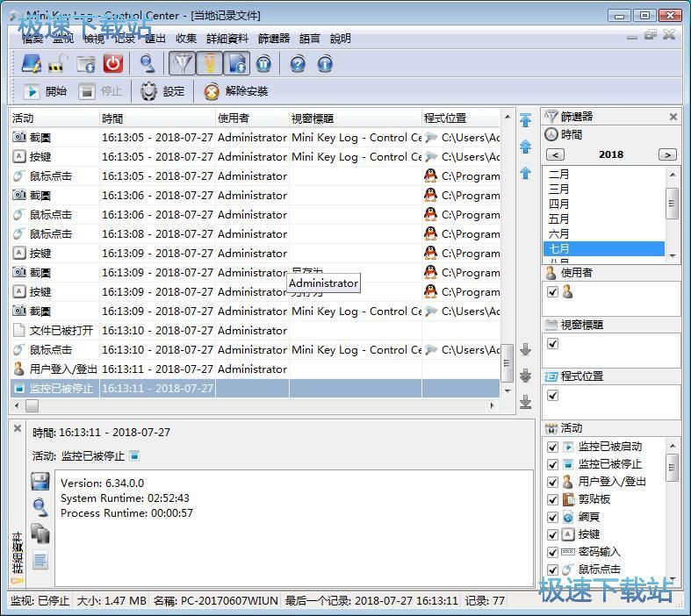Open the 語言 menu
The image size is (691, 616).
coord(310,39)
